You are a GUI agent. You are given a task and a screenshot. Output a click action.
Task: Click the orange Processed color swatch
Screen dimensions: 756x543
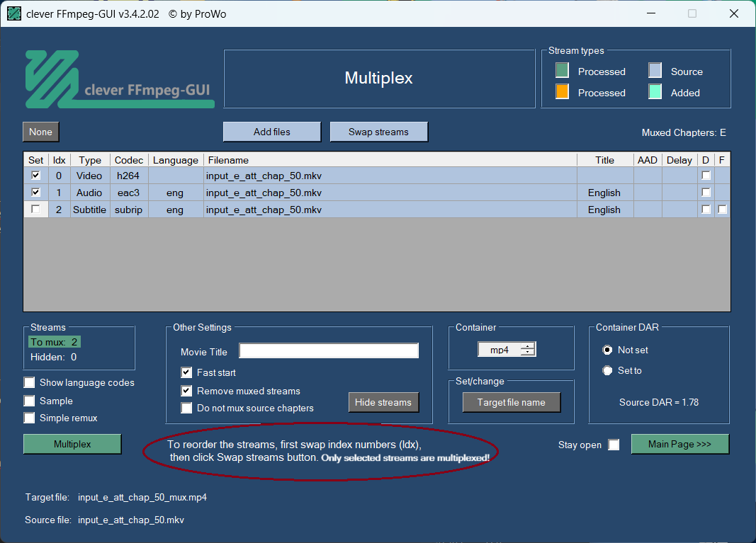tap(562, 91)
